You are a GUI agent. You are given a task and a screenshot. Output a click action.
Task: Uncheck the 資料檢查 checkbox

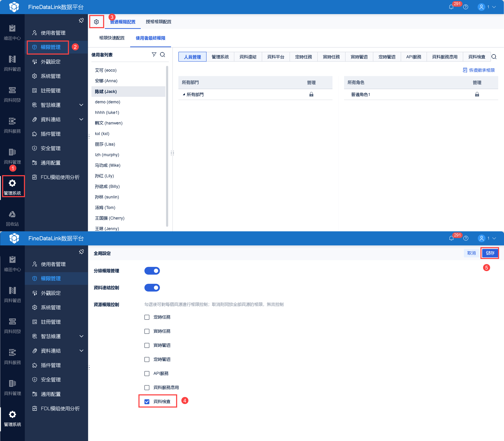click(147, 402)
